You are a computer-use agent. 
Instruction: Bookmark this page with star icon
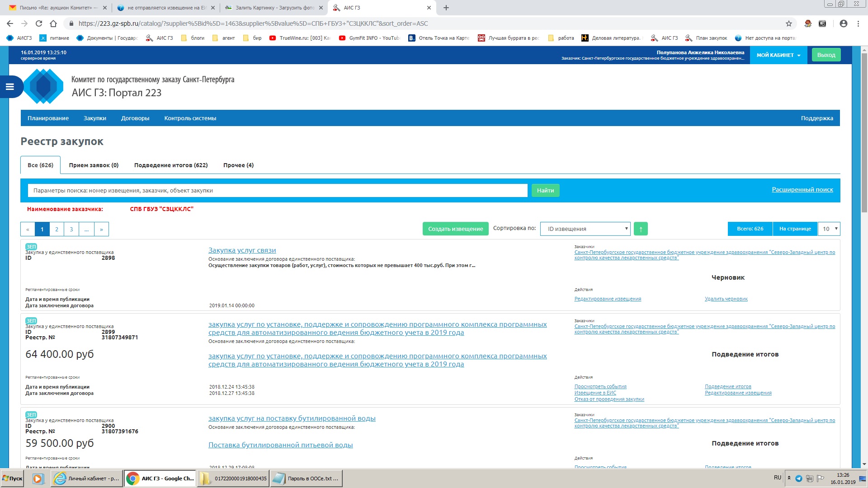pyautogui.click(x=789, y=23)
